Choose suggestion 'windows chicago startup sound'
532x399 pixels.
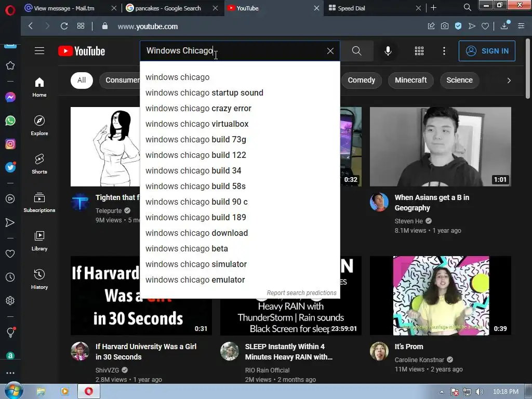pyautogui.click(x=240, y=93)
